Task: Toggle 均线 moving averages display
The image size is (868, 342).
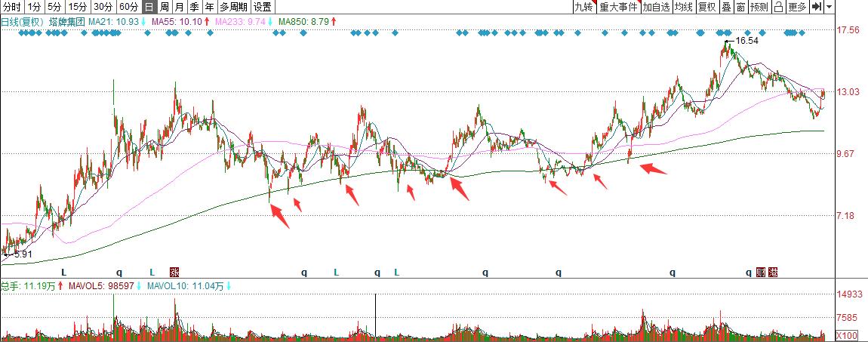Action: [685, 8]
